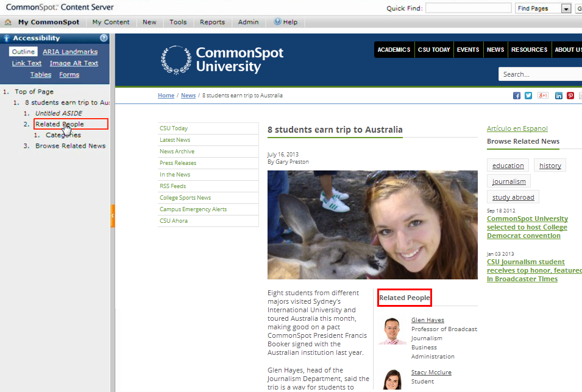The image size is (582, 392).
Task: Open the Admin menu
Action: point(248,23)
